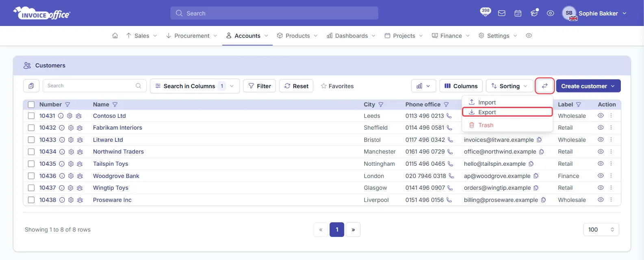The height and width of the screenshot is (260, 644).
Task: Open the Fabrikam Interiors customer link
Action: 117,128
